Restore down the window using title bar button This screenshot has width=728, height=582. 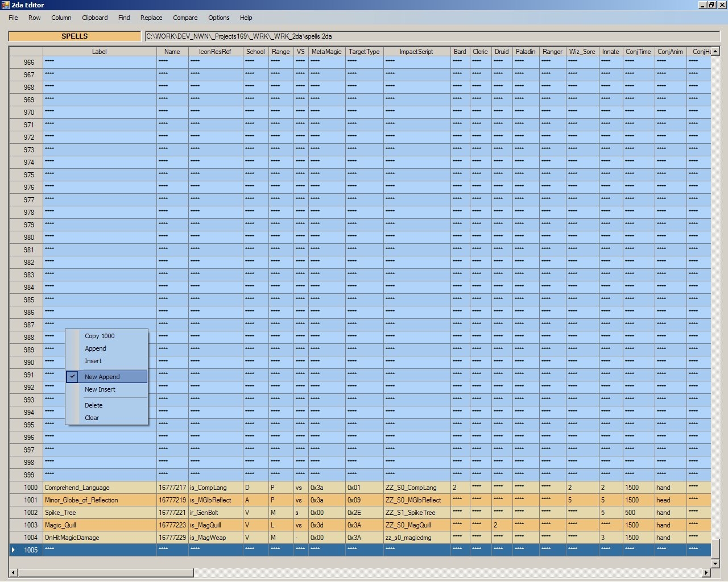pos(712,5)
